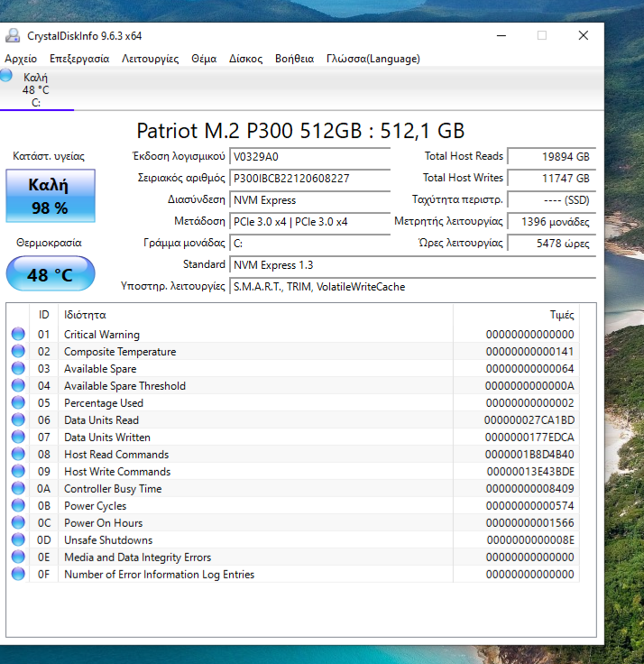Click the firmware field V0329A0
Viewport: 644px width, 664px height.
[x=309, y=157]
